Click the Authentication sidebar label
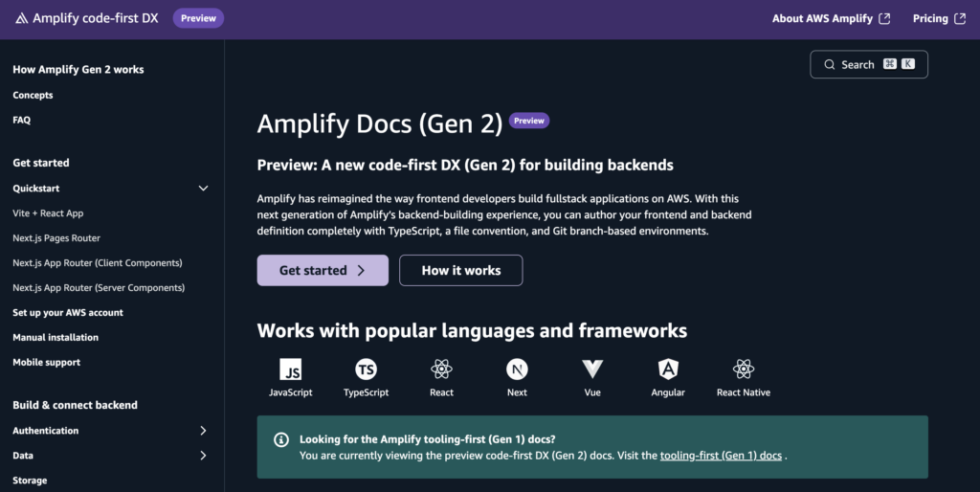This screenshot has width=980, height=492. coord(46,431)
